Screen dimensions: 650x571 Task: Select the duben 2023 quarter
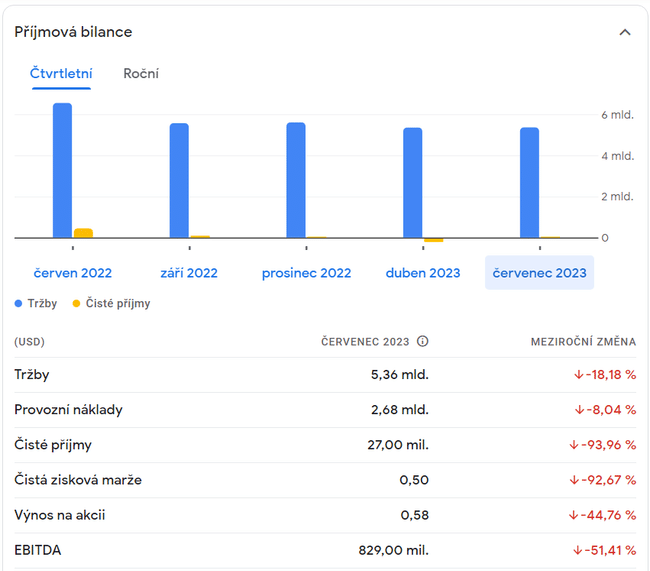423,273
